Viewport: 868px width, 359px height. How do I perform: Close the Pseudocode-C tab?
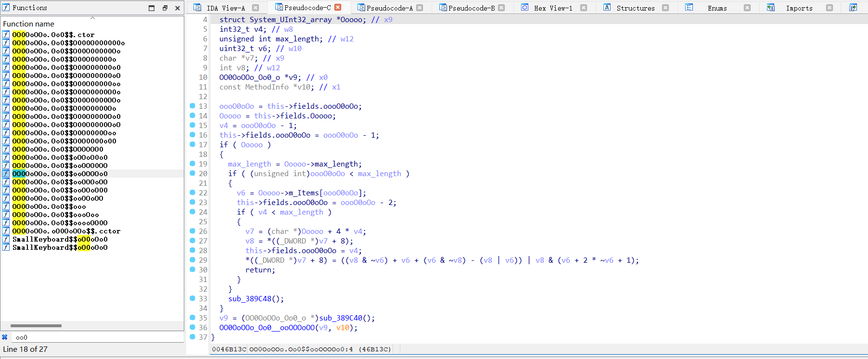[x=338, y=7]
